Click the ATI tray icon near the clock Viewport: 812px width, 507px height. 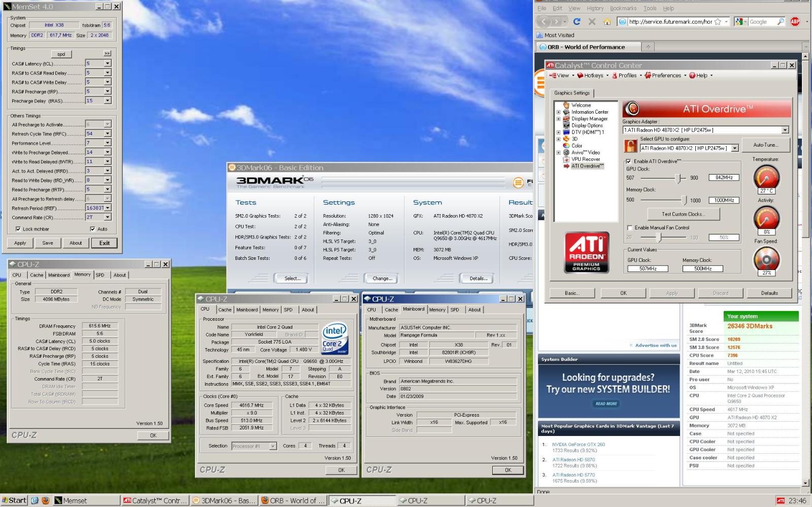pyautogui.click(x=781, y=501)
